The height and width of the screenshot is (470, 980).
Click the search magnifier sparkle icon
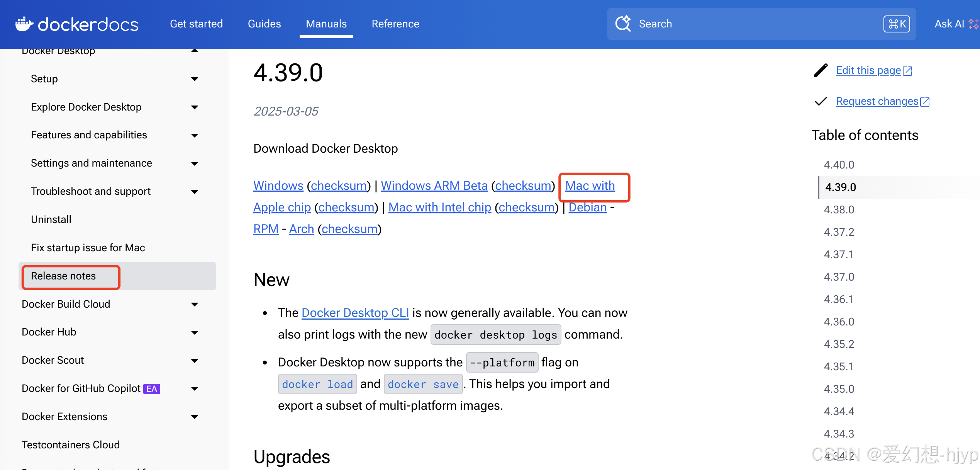pos(623,24)
